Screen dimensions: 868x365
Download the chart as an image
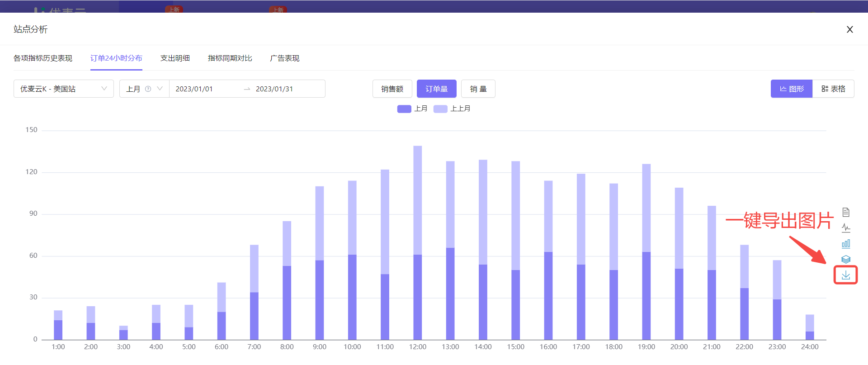click(846, 275)
